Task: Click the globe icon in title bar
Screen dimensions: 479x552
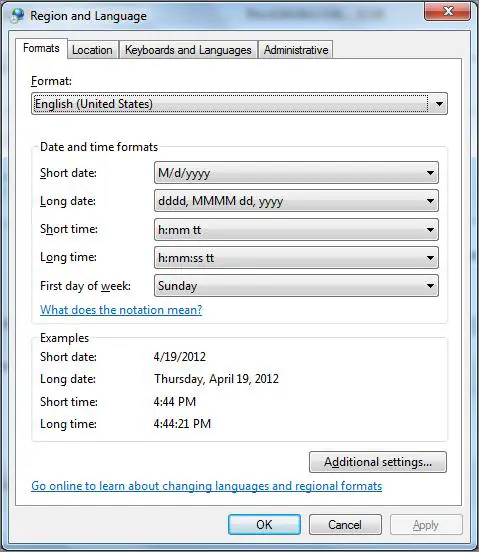Action: 17,15
